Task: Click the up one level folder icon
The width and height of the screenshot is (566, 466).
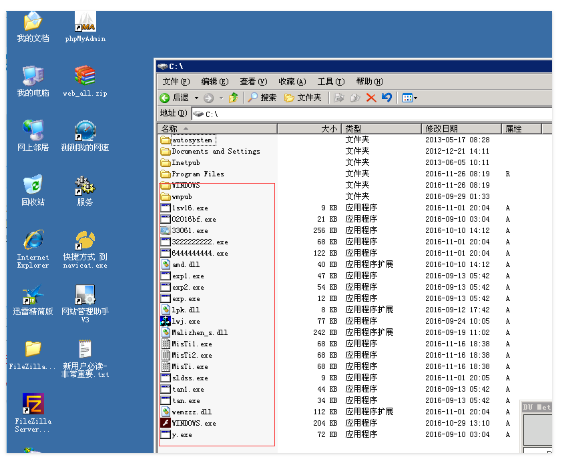Action: coord(234,98)
